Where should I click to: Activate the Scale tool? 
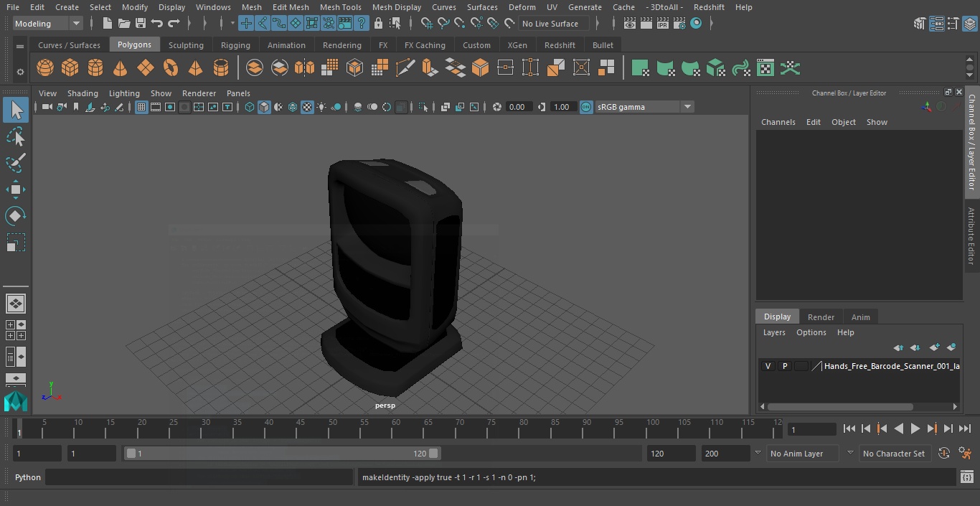16,243
